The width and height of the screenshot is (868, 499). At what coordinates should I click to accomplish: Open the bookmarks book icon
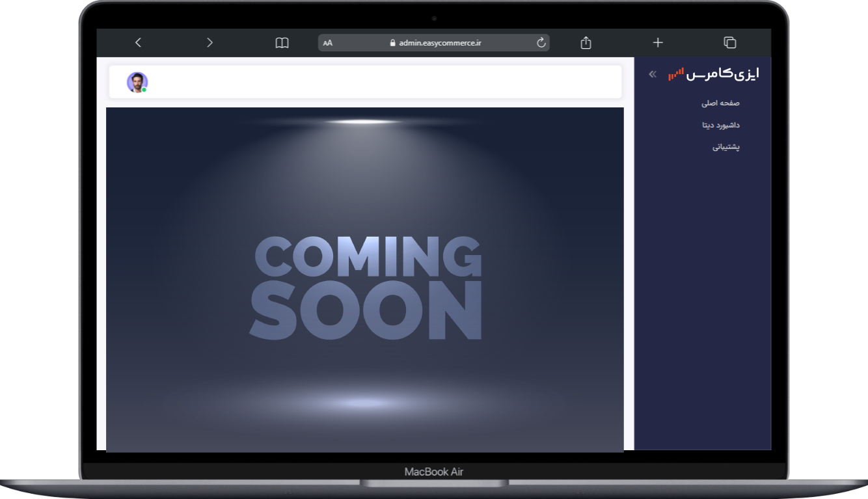[x=282, y=43]
